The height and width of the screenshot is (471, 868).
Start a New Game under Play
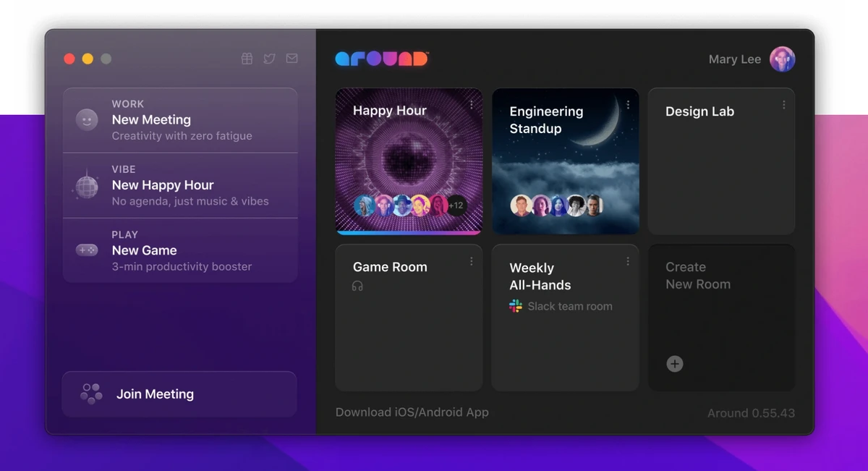click(180, 250)
